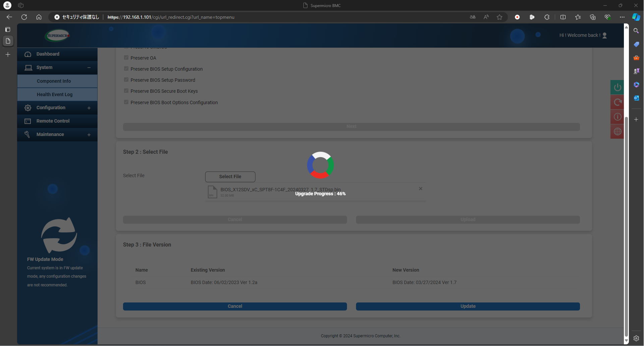Open Copilot sidebar icon
This screenshot has width=644, height=346.
point(636,17)
